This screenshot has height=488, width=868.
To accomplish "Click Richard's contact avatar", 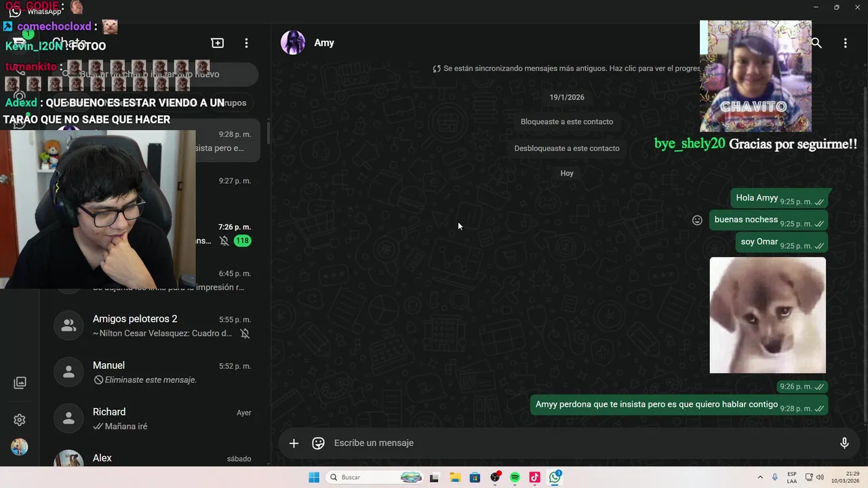I will click(68, 419).
